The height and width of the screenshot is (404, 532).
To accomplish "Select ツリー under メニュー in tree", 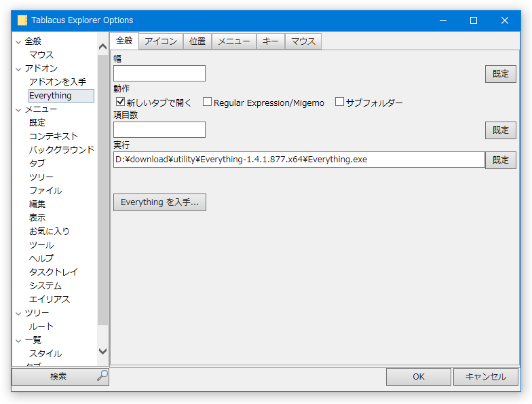I will coord(41,177).
